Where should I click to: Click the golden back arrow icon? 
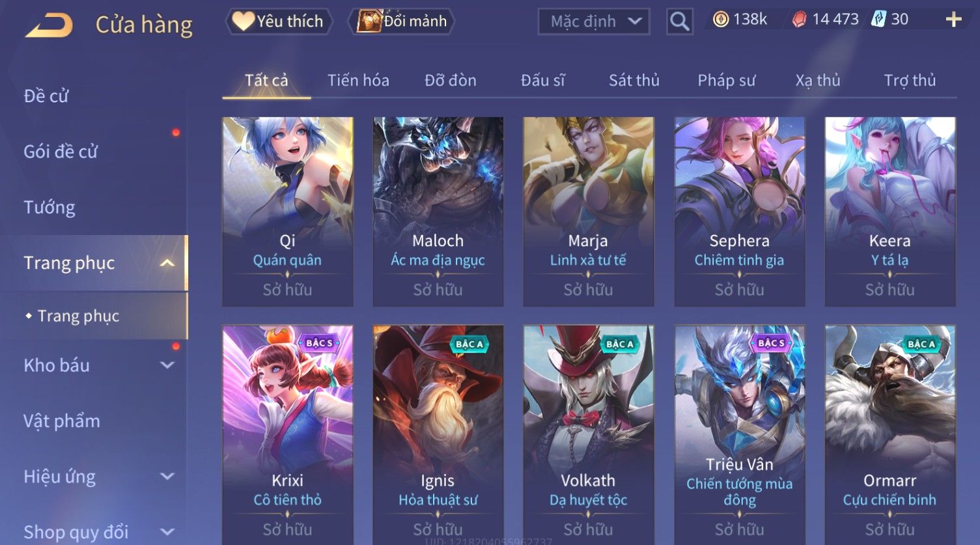point(49,25)
